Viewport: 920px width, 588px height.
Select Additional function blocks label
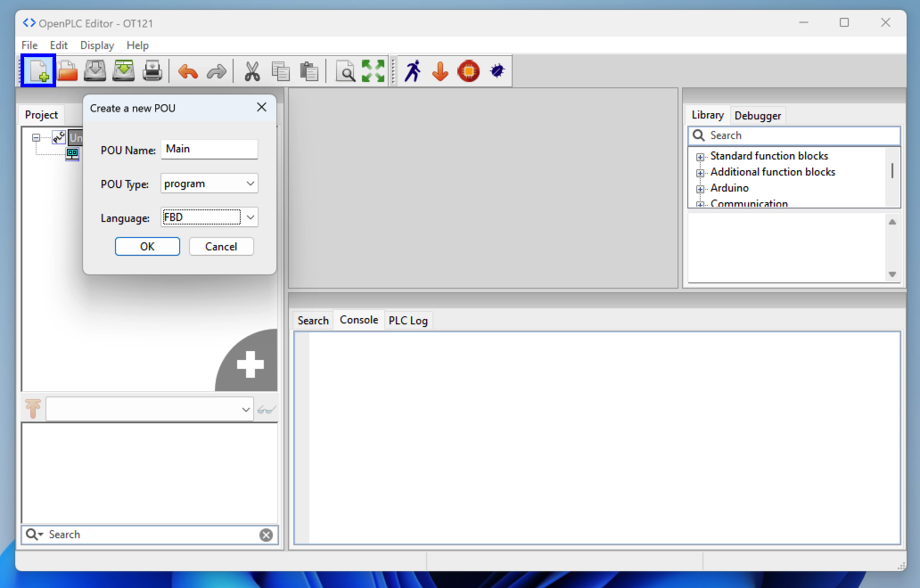pos(773,172)
